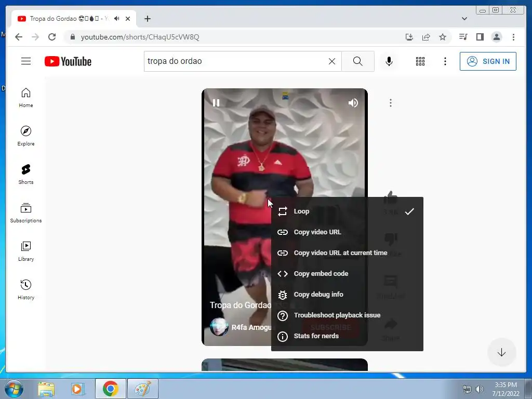Viewport: 532px width, 399px height.
Task: Open a new tab
Action: [147, 19]
